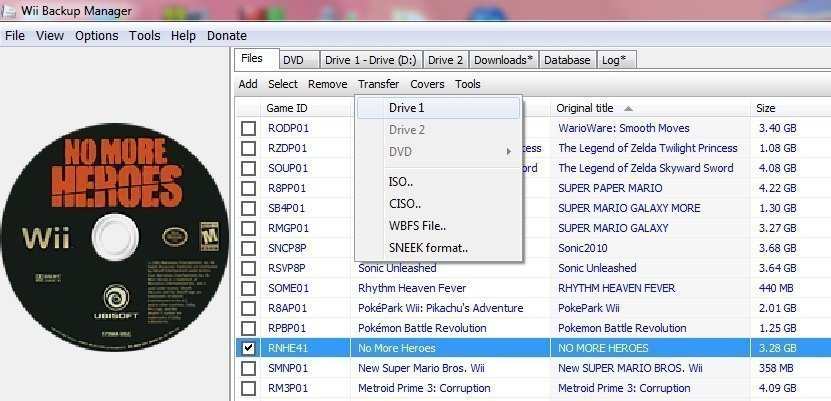831x401 pixels.
Task: Click Add in the Files toolbar
Action: coord(248,84)
